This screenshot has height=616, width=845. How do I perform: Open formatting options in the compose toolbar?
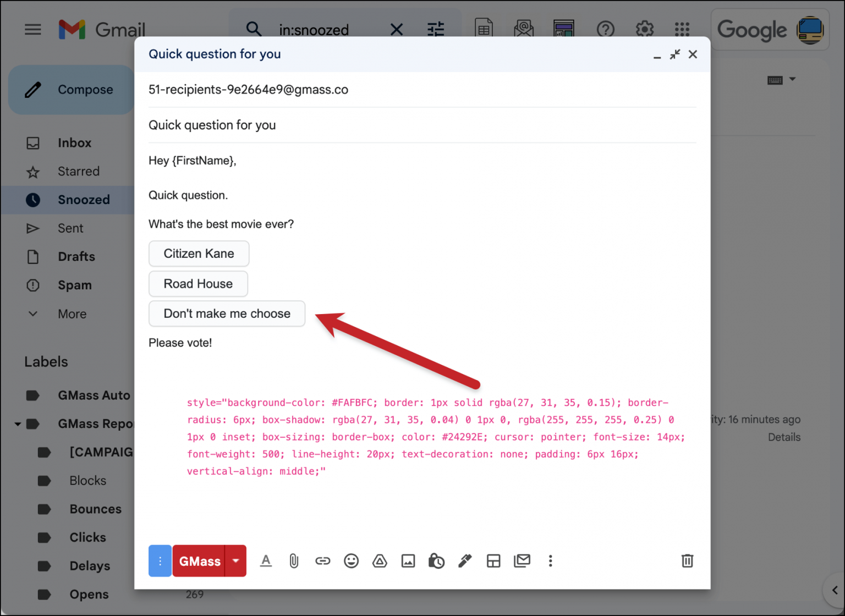tap(266, 560)
